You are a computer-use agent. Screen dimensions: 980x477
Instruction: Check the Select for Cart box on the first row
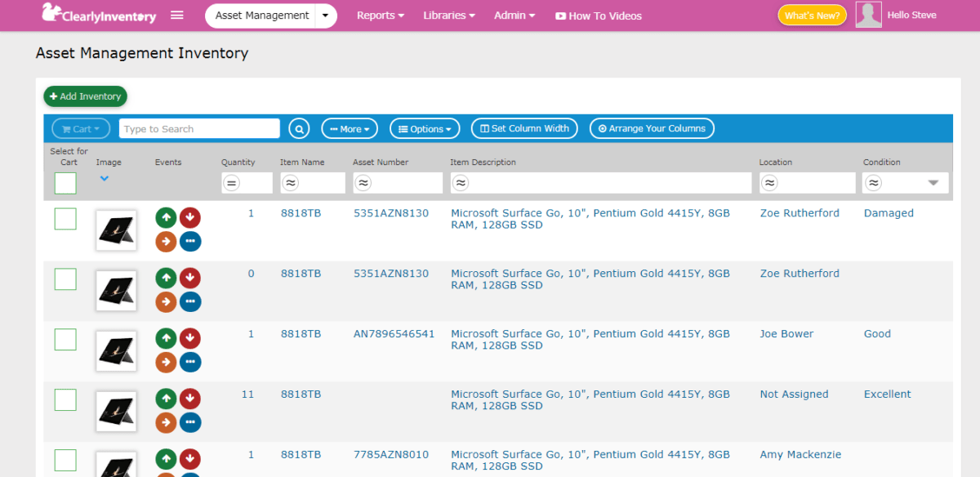coord(65,218)
